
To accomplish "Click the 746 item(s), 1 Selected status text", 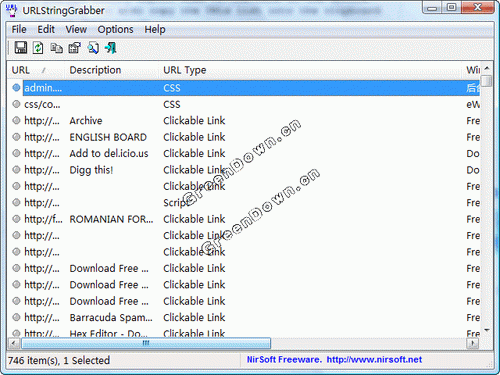I will [59, 360].
